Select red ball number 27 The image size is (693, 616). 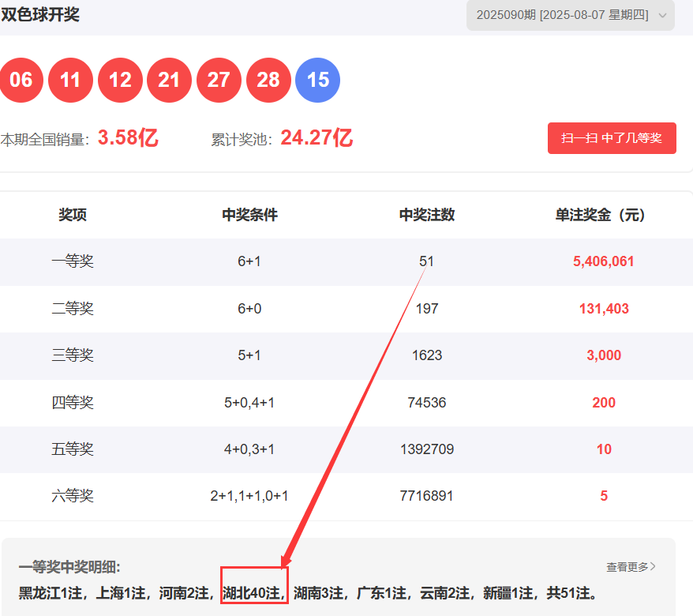[219, 80]
